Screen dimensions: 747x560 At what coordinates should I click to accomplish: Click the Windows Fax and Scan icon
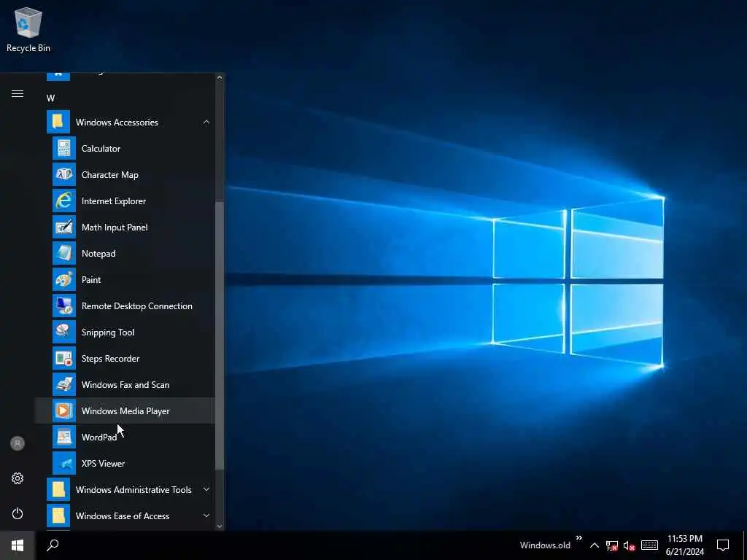(x=64, y=384)
